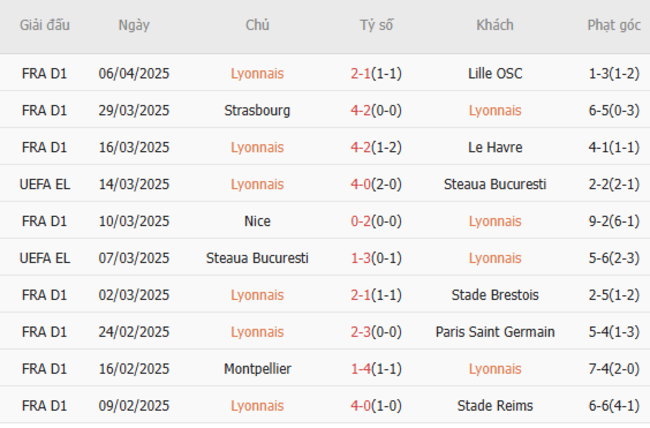Click Steaua Bucuresti as the home team
This screenshot has height=428, width=650.
pyautogui.click(x=257, y=258)
